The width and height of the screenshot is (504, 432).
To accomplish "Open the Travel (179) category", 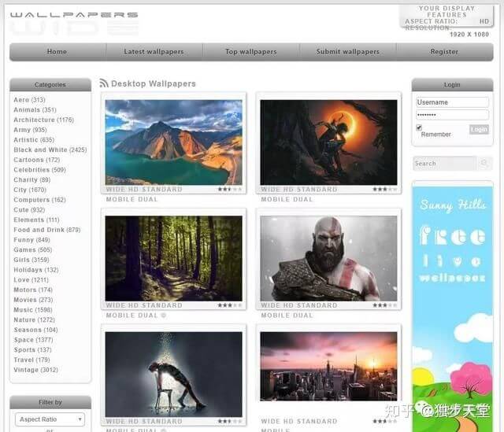I will click(31, 360).
